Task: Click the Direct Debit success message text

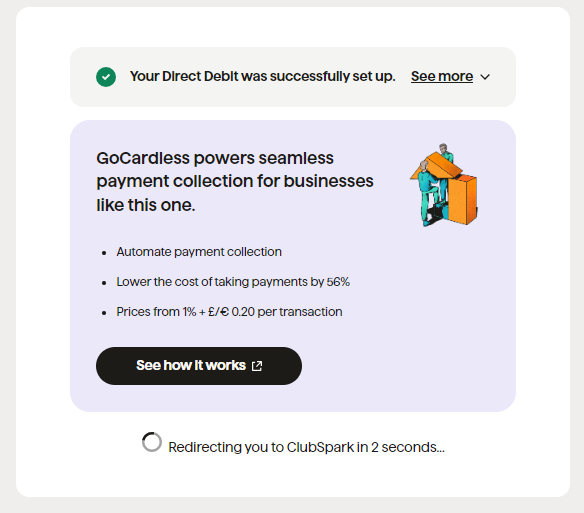Action: pyautogui.click(x=263, y=76)
